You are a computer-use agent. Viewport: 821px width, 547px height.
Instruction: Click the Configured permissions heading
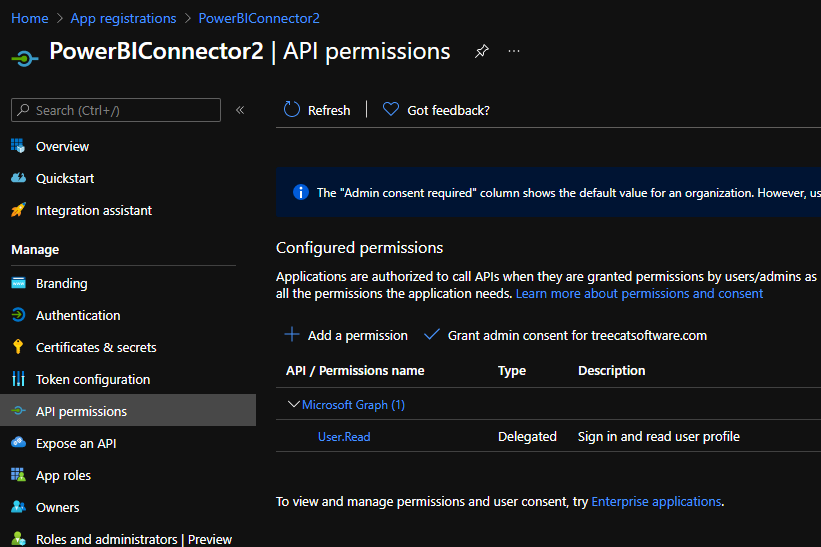[x=360, y=248]
